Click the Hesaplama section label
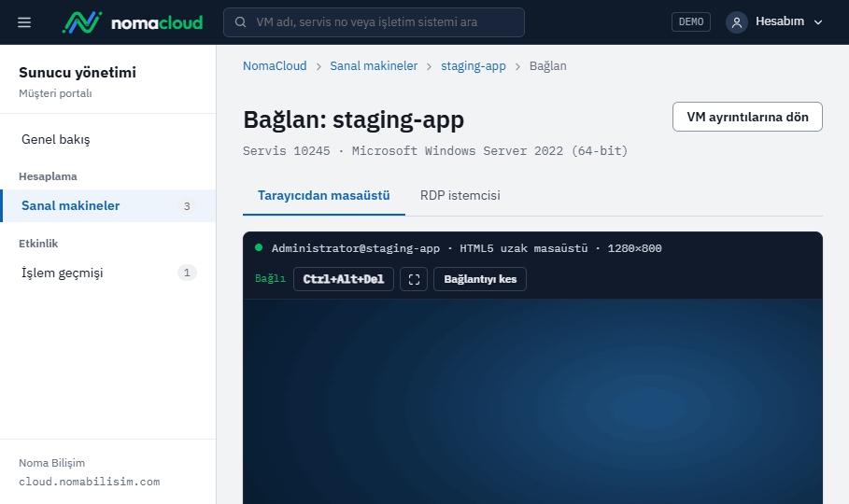Image resolution: width=849 pixels, height=504 pixels. (48, 176)
